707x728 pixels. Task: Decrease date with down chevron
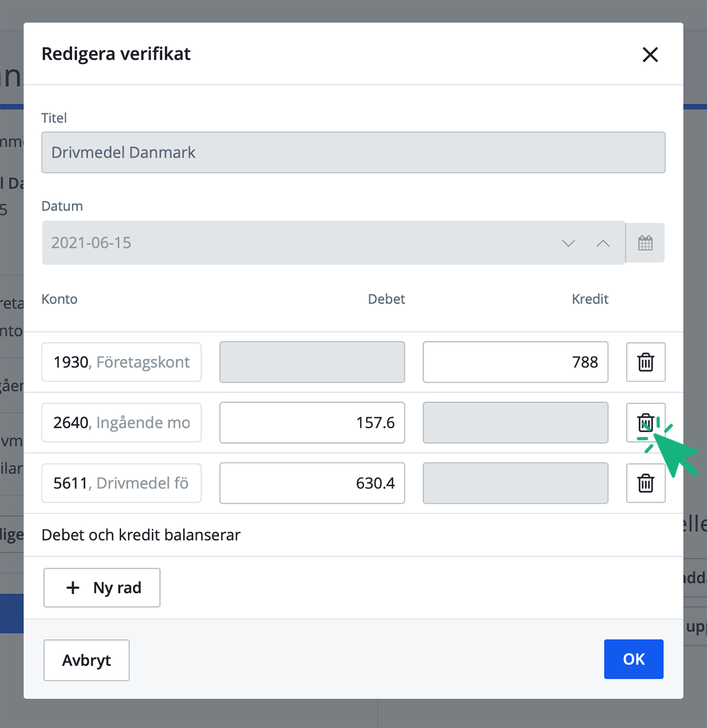click(568, 243)
